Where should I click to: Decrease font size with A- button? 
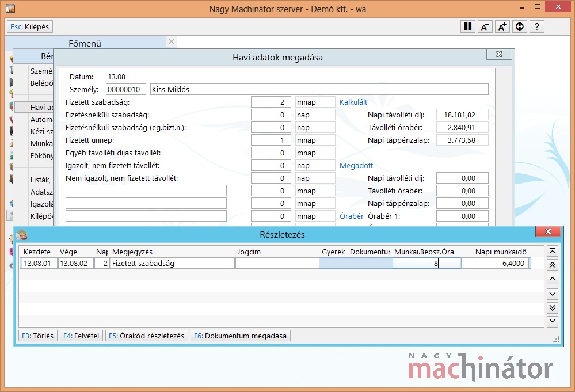(x=485, y=26)
